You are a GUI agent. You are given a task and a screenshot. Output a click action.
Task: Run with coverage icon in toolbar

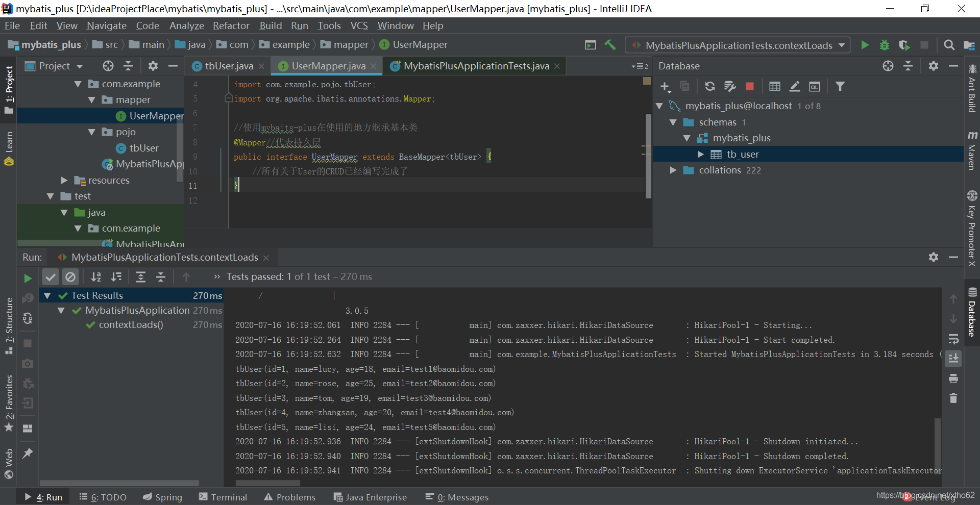click(x=904, y=45)
